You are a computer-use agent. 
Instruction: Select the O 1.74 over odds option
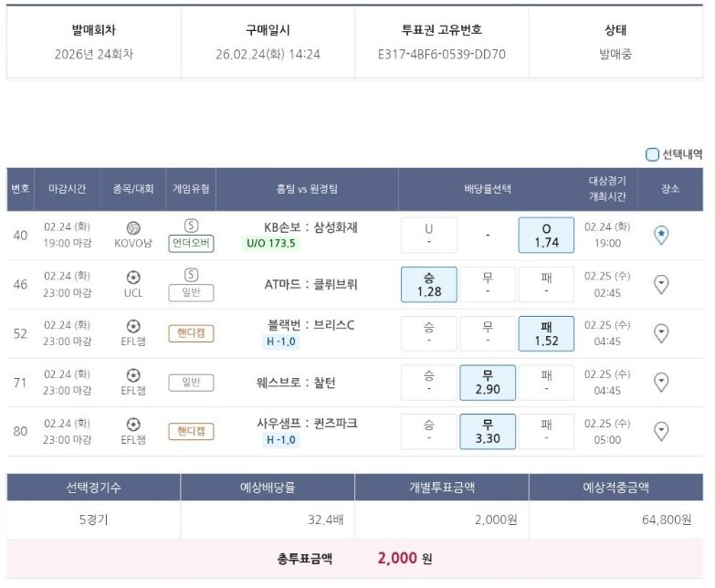point(546,235)
